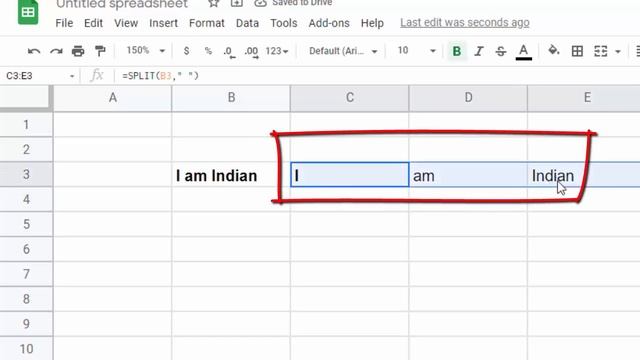
Task: Redo the last action
Action: (x=56, y=51)
